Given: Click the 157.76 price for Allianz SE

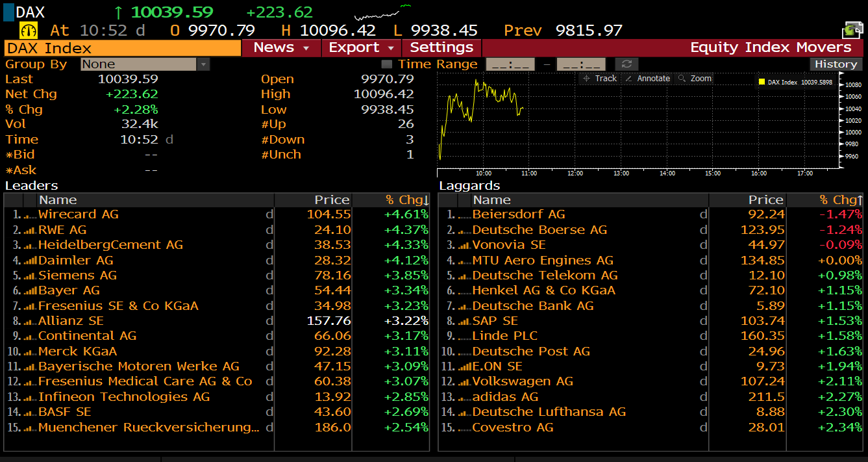Looking at the screenshot, I should coord(328,321).
